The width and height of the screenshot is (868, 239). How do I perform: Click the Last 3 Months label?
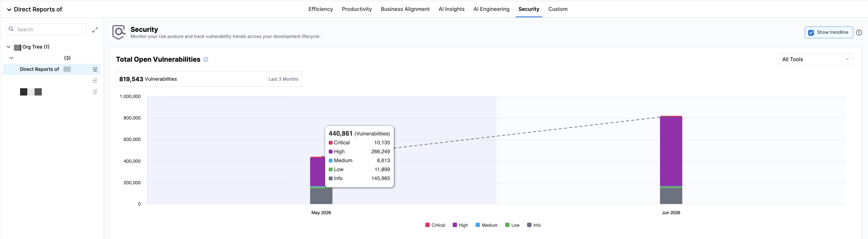point(283,79)
